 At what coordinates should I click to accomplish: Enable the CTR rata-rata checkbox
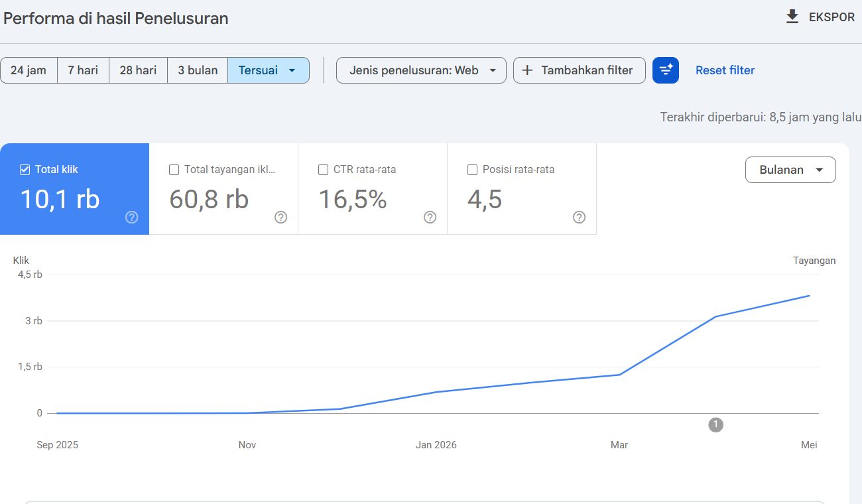pyautogui.click(x=324, y=170)
